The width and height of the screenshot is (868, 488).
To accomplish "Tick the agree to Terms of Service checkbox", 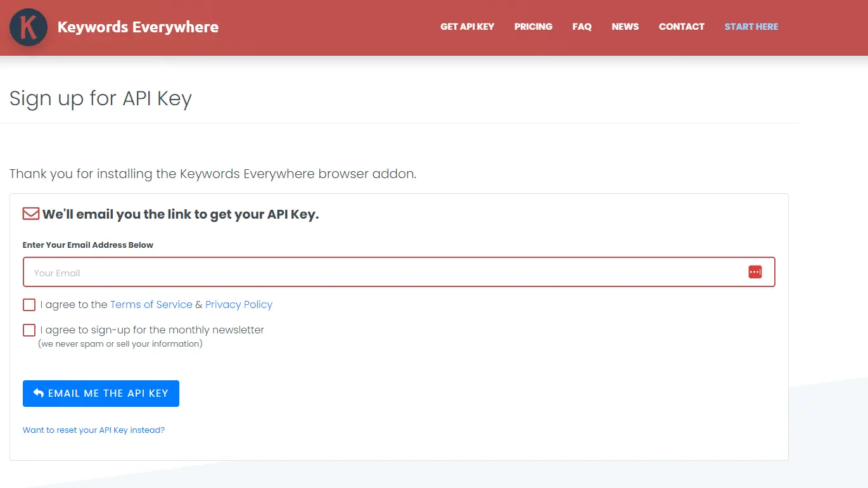I will (x=29, y=305).
